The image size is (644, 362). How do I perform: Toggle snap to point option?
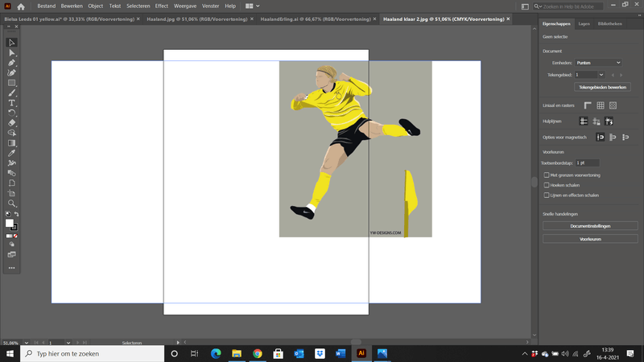click(601, 137)
